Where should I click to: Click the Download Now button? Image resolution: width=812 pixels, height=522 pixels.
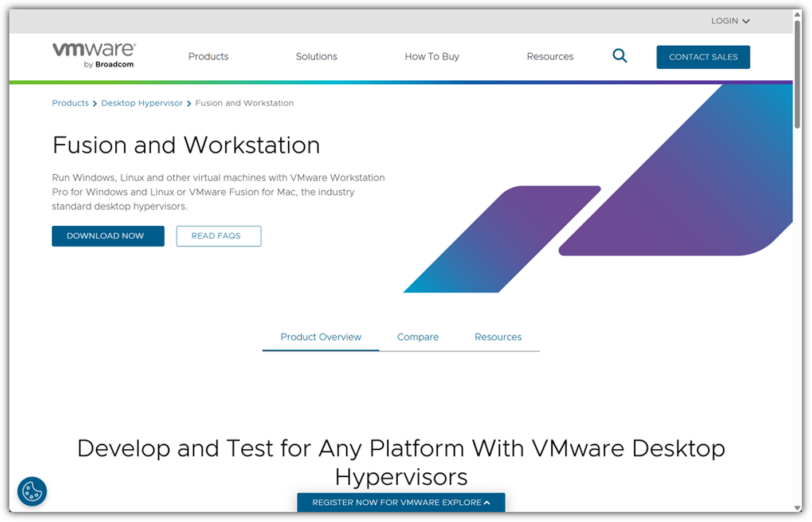coord(108,236)
